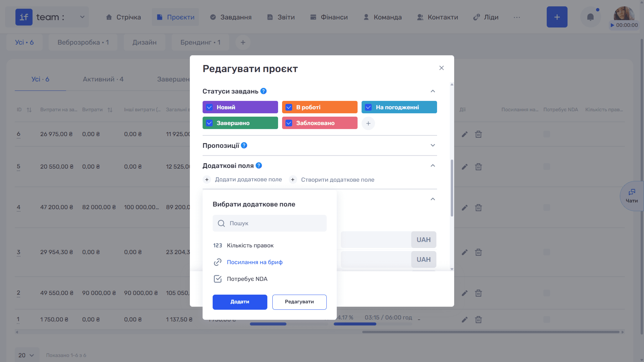Screen dimensions: 644x362
Task: Open Ліди in top navigation
Action: point(486,17)
